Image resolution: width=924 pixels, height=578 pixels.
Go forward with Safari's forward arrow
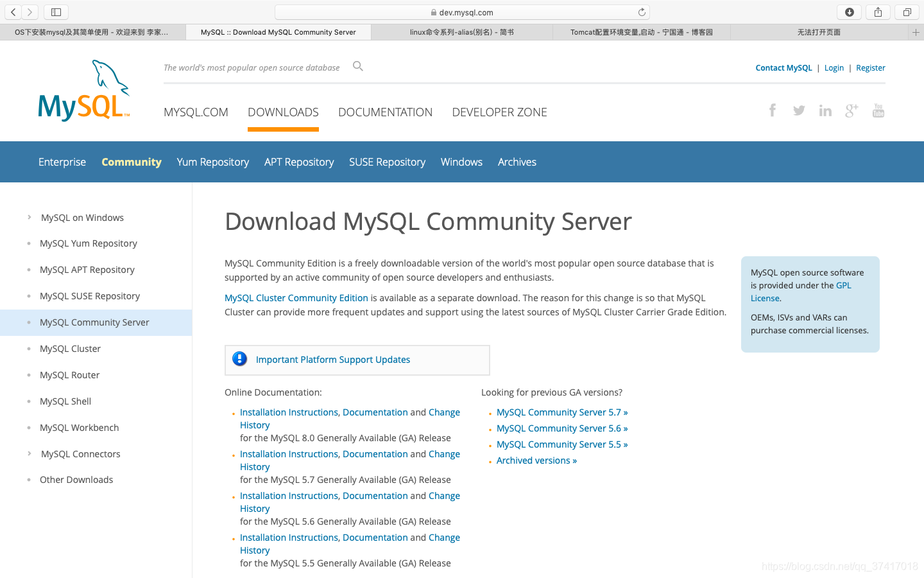(x=30, y=12)
